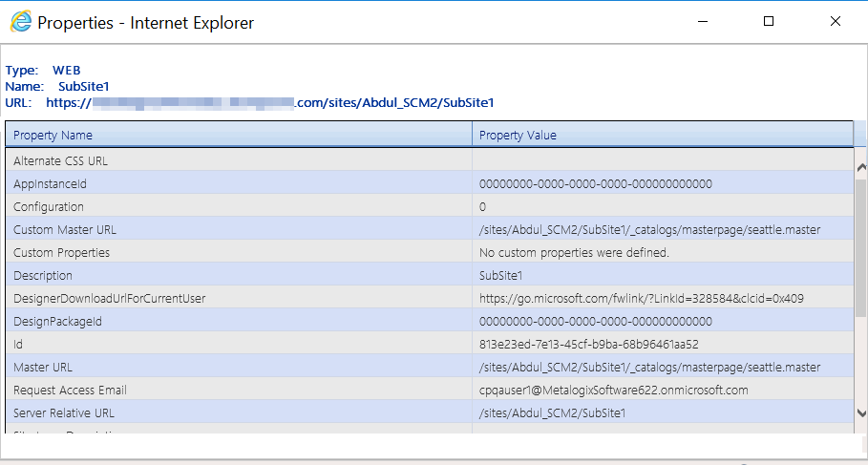The height and width of the screenshot is (465, 868).
Task: Click the Configuration property row
Action: tap(49, 206)
